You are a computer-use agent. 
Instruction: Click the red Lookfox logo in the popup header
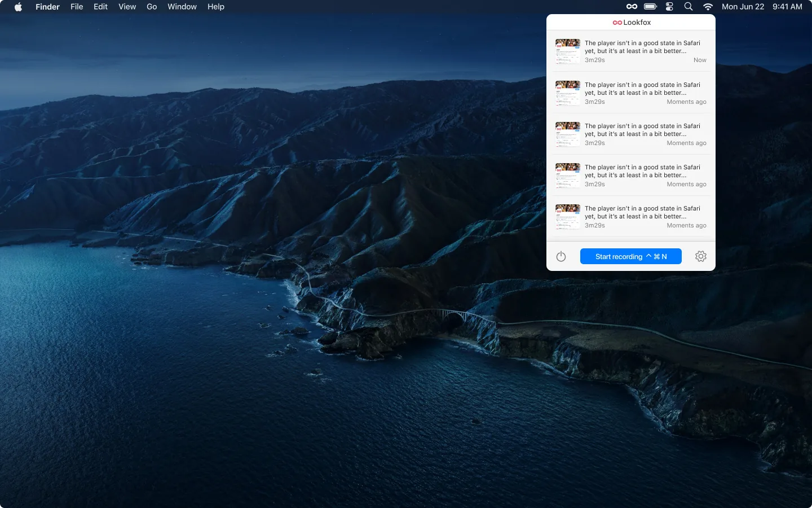point(617,23)
